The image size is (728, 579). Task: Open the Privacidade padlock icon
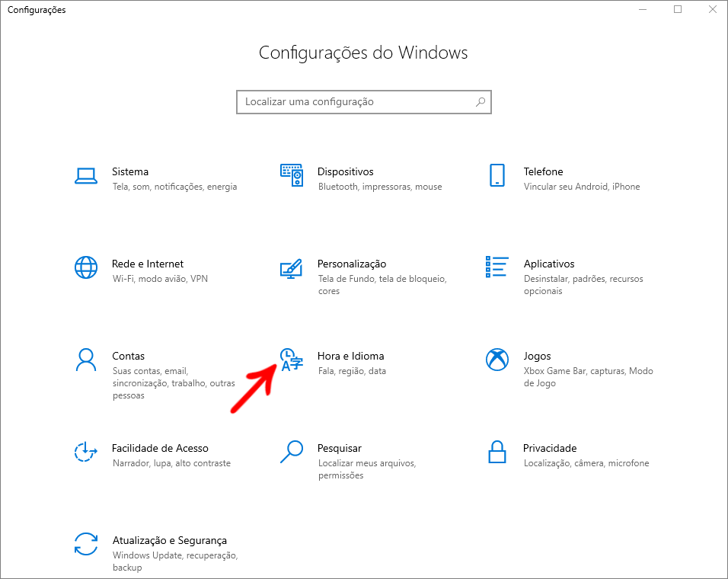click(x=497, y=452)
